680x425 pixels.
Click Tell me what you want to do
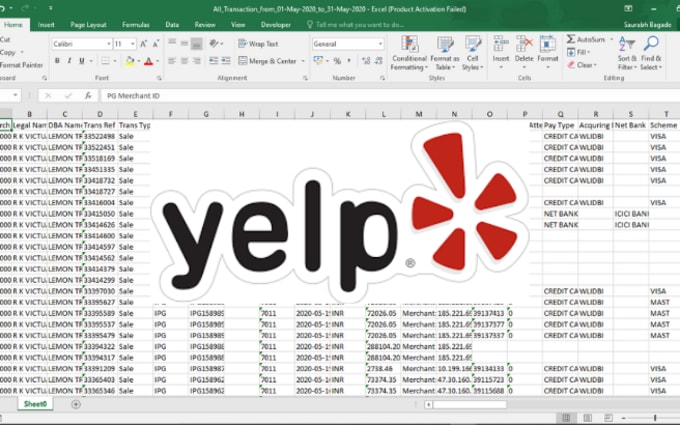(x=356, y=25)
